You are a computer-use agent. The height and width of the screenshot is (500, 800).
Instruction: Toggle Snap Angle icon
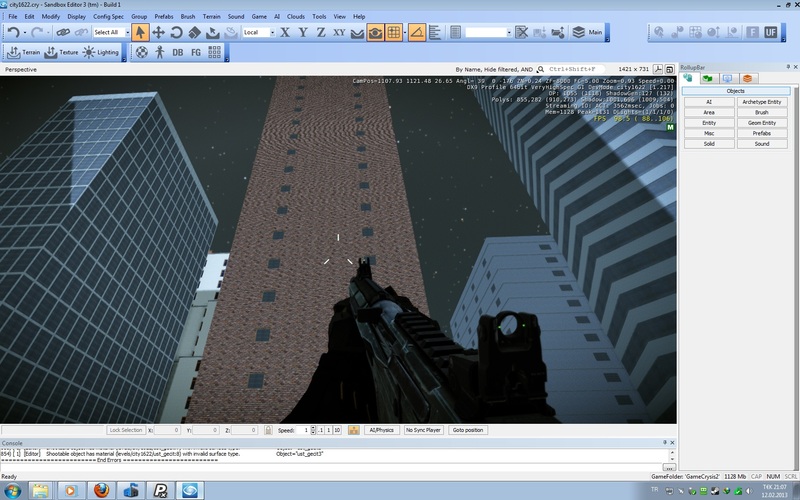[x=417, y=33]
